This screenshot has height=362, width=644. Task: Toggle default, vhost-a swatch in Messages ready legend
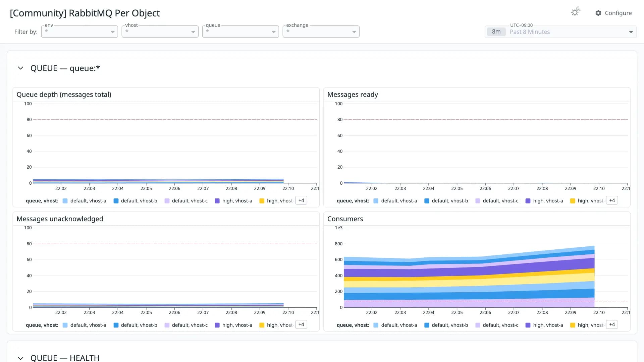[376, 201]
